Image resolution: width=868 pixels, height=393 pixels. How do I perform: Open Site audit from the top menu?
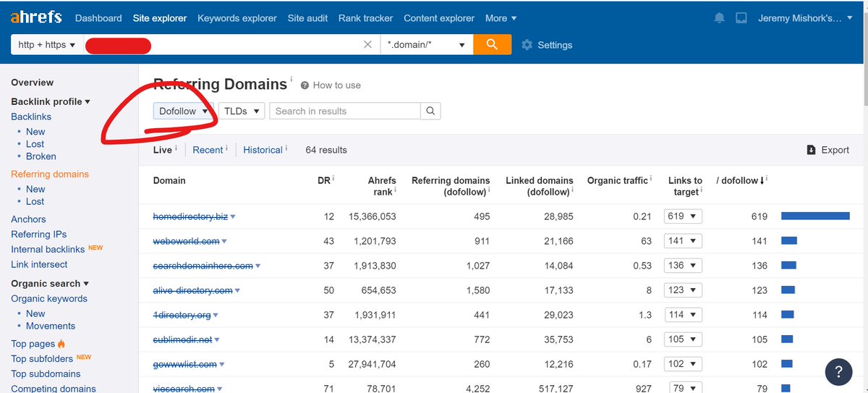coord(307,18)
